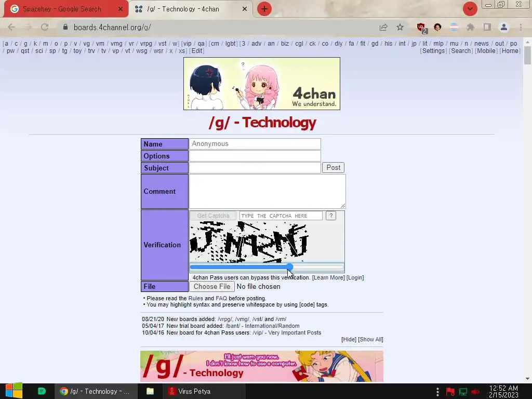Click the striped flag extension icon
532x399 pixels.
[454, 27]
